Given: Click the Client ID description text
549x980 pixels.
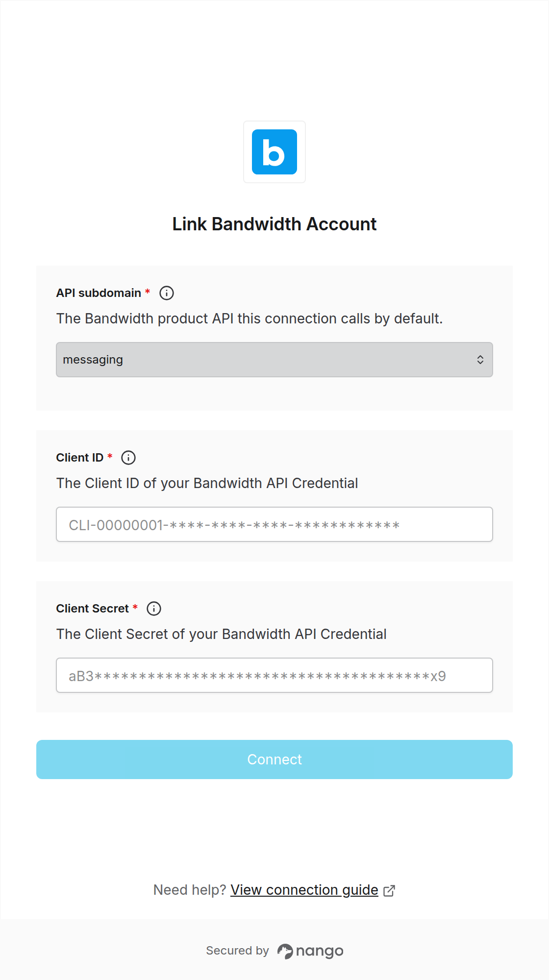Looking at the screenshot, I should pyautogui.click(x=207, y=483).
